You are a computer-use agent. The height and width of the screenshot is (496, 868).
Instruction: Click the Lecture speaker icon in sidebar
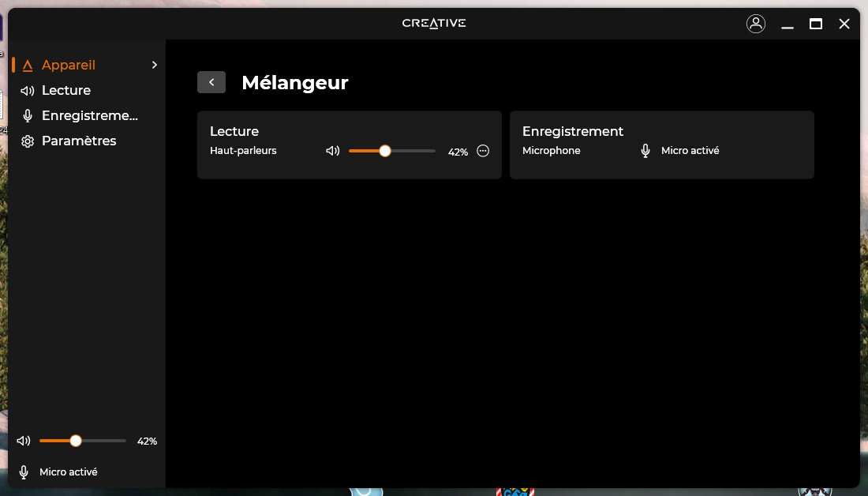point(27,90)
